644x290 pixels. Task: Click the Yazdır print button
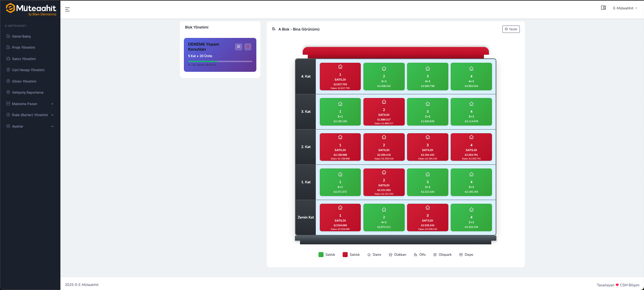tap(511, 29)
